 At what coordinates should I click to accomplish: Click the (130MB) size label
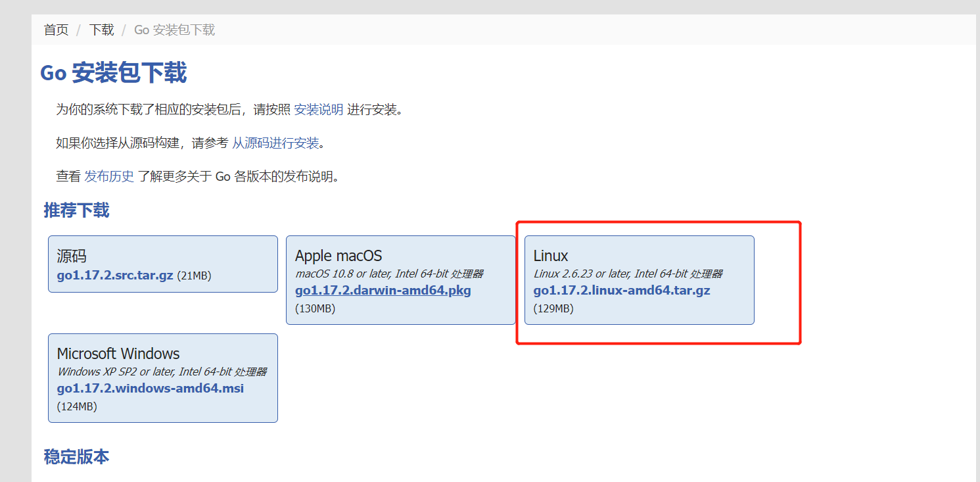(315, 308)
